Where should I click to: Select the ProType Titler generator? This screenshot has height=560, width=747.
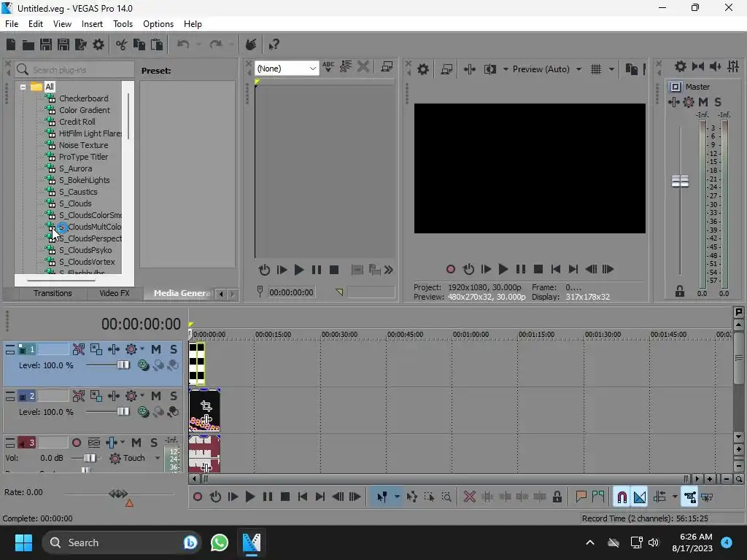83,157
